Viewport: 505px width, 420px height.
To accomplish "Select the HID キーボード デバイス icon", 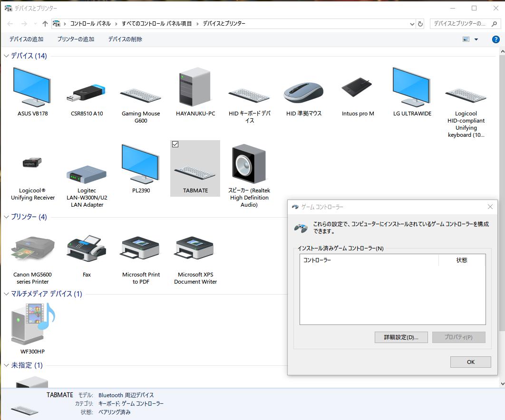I will 249,95.
